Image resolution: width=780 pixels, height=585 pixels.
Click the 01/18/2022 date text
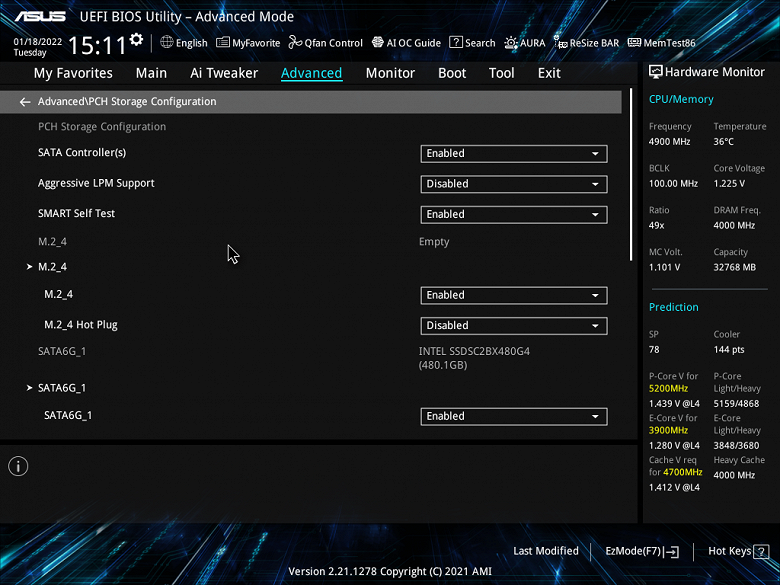tap(38, 42)
